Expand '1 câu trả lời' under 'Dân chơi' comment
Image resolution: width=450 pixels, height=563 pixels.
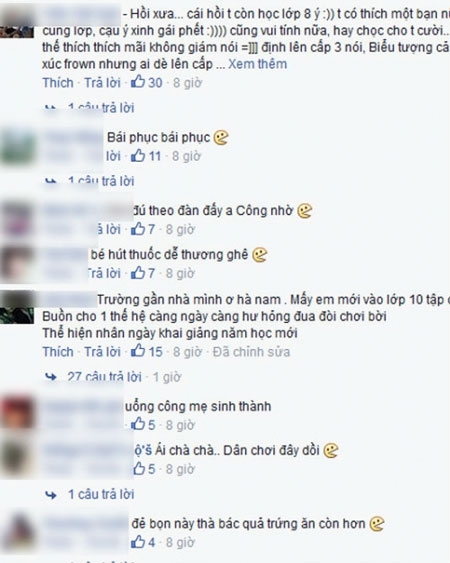click(x=101, y=494)
